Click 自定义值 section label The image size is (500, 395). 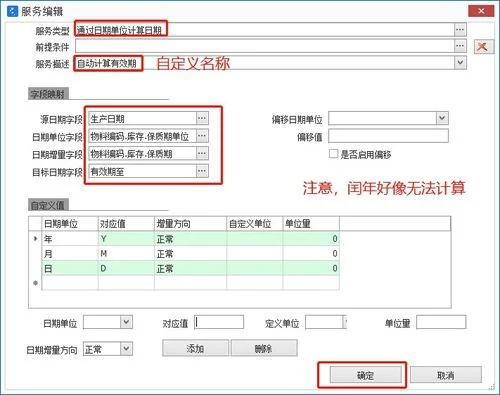point(48,205)
